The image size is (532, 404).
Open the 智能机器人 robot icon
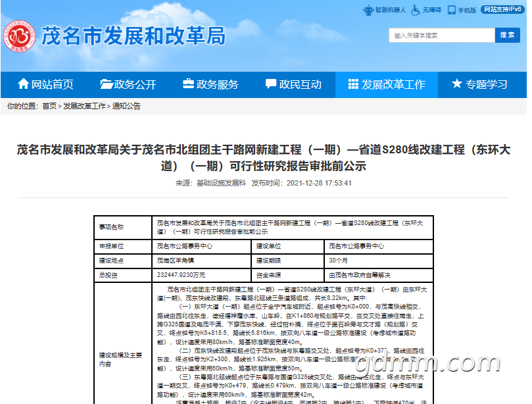pyautogui.click(x=368, y=10)
